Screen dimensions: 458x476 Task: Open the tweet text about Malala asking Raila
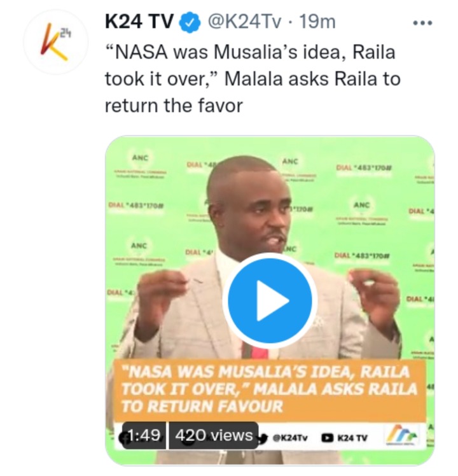253,79
